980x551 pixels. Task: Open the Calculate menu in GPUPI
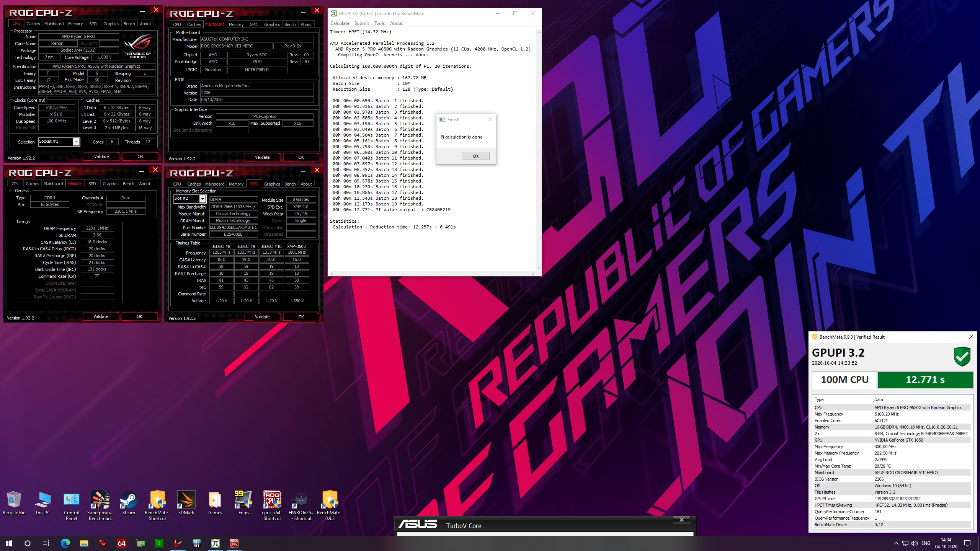[x=340, y=23]
